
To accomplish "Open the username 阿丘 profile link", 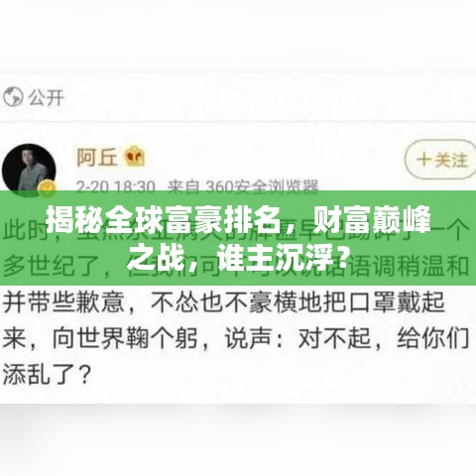I will pos(97,158).
